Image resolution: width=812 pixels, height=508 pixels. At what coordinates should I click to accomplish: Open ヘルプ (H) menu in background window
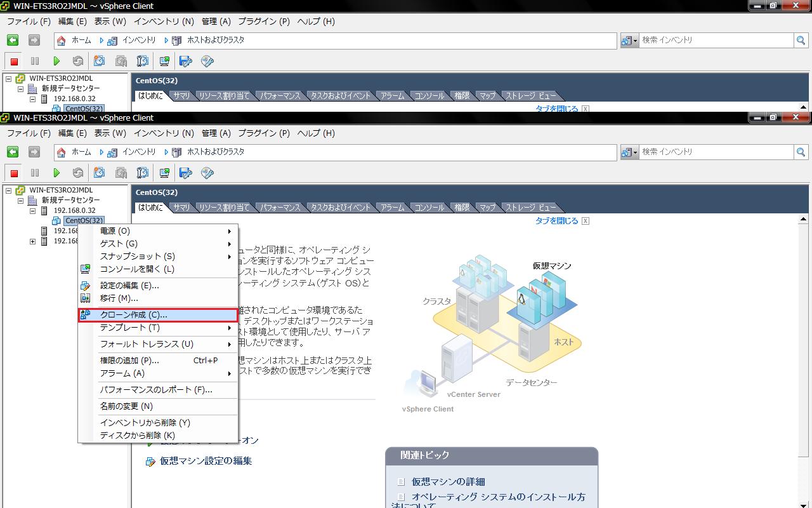pos(316,22)
